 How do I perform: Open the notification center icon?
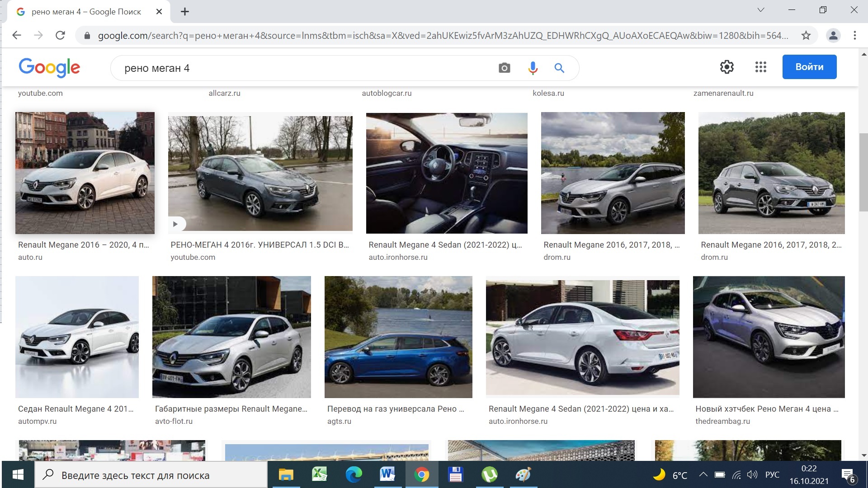point(848,476)
